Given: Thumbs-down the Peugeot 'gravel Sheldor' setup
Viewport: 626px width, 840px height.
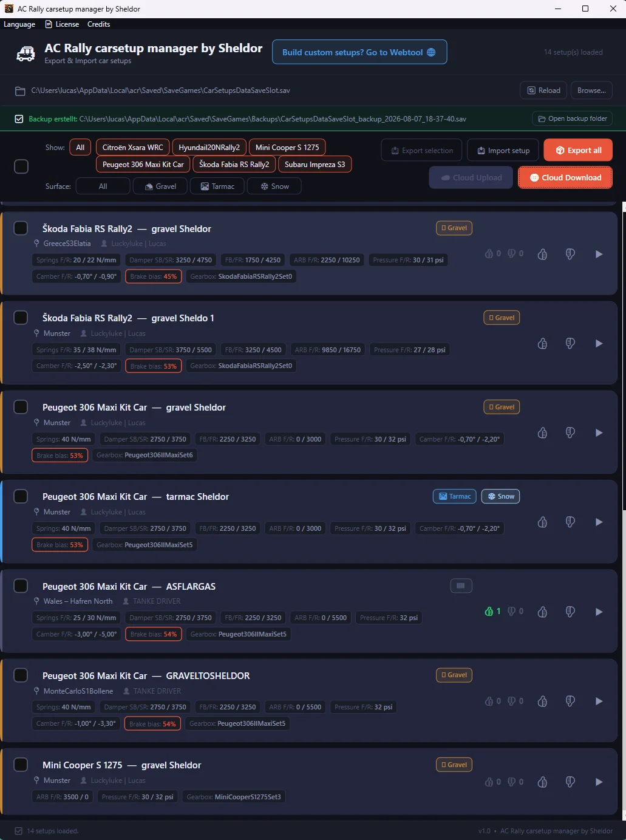Looking at the screenshot, I should (x=570, y=432).
